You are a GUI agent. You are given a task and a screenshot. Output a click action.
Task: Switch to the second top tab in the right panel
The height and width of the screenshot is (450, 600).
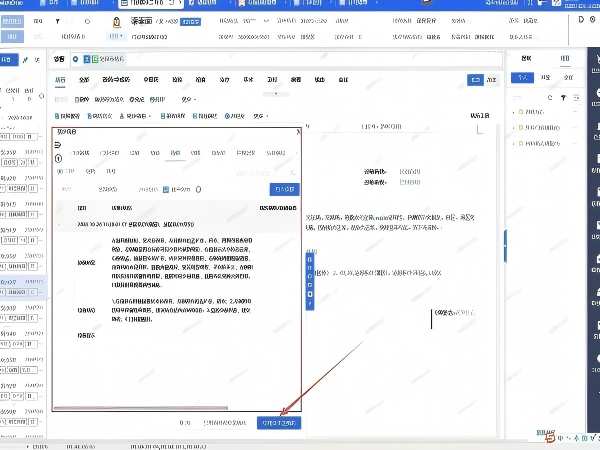point(564,59)
